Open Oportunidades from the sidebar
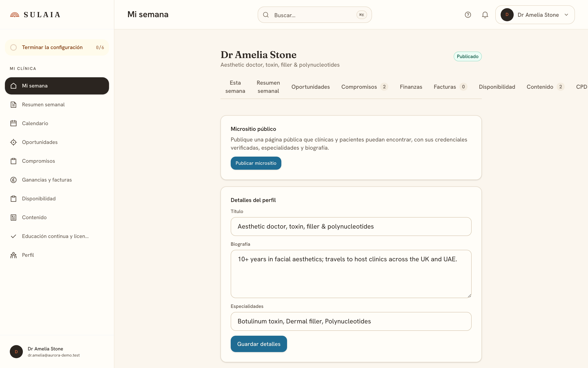Image resolution: width=588 pixels, height=368 pixels. (57, 142)
